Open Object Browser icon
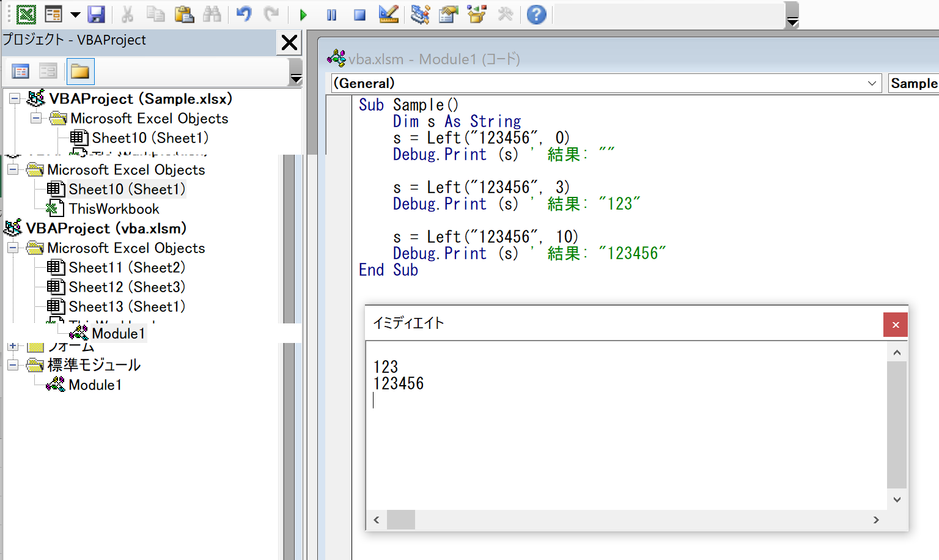The height and width of the screenshot is (560, 939). 477,14
